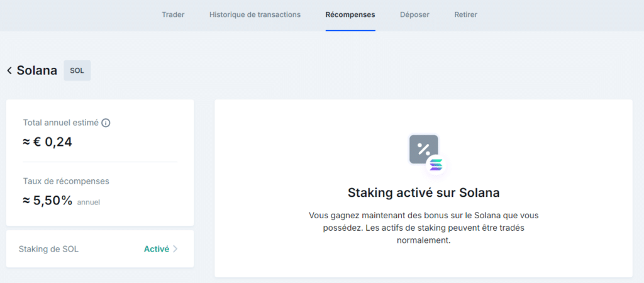Click the green Activé status link
This screenshot has width=644, height=283.
click(x=156, y=249)
